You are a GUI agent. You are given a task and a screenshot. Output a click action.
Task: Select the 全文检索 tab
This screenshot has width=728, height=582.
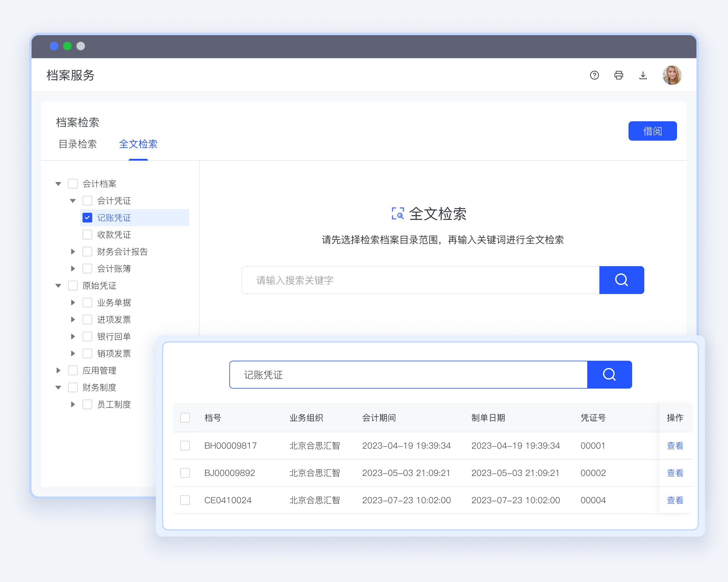pos(138,144)
